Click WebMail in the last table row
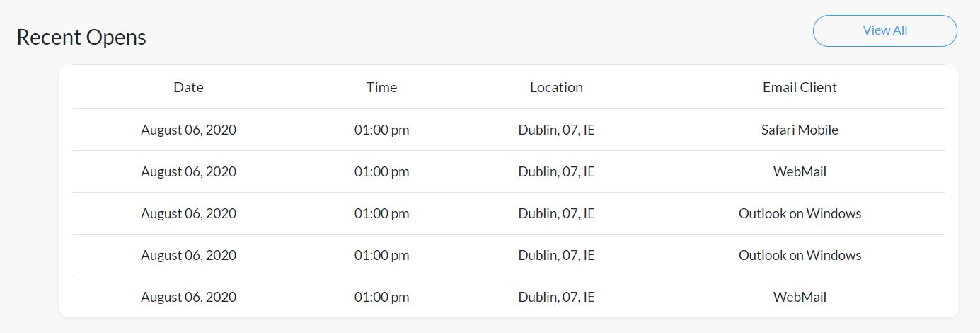Screen dimensions: 980x333 point(800,297)
